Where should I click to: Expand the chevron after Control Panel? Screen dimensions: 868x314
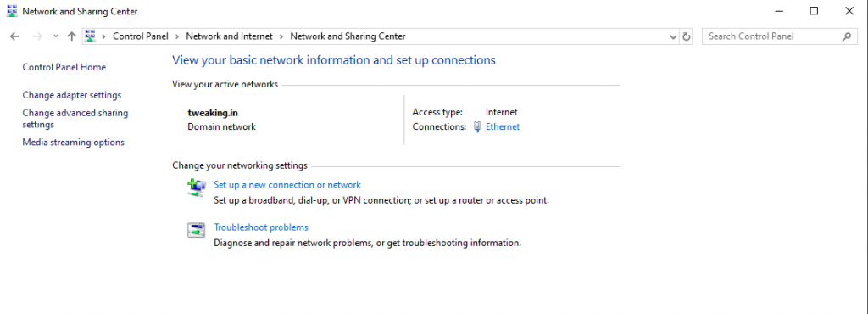tap(177, 36)
